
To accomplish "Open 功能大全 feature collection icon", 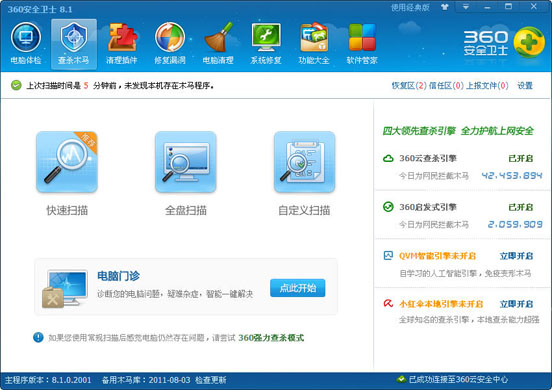I will [x=314, y=37].
